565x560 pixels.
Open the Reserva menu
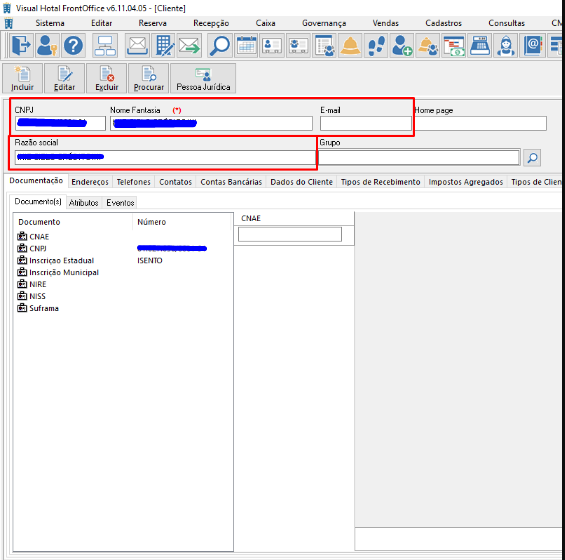152,23
